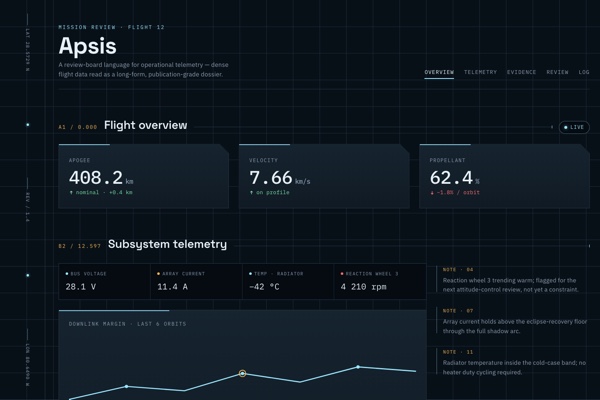
Task: Open the Overview tab
Action: tap(439, 72)
